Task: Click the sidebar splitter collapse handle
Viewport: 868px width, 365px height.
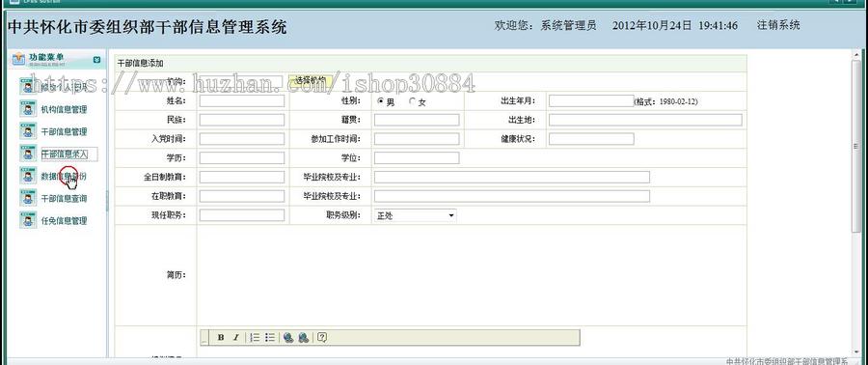Action: tap(107, 201)
